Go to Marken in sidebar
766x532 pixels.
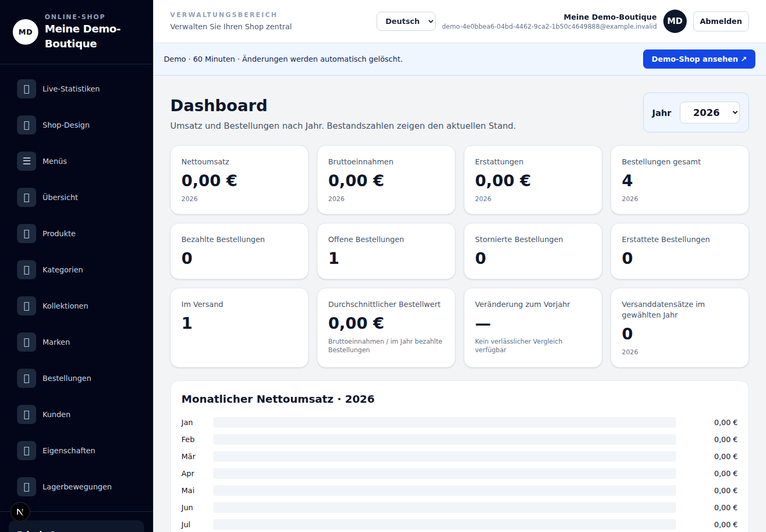pos(77,342)
